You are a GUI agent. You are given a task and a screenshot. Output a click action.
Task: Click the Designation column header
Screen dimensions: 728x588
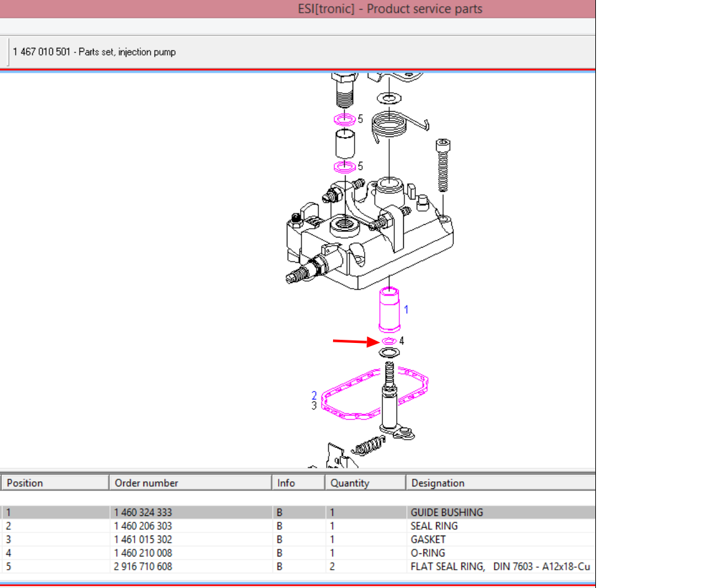499,483
